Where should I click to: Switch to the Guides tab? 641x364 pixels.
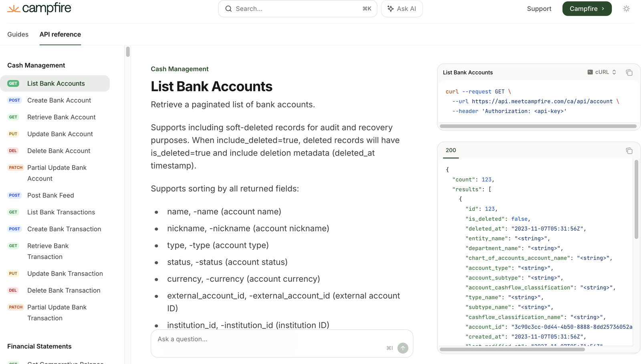[x=18, y=34]
